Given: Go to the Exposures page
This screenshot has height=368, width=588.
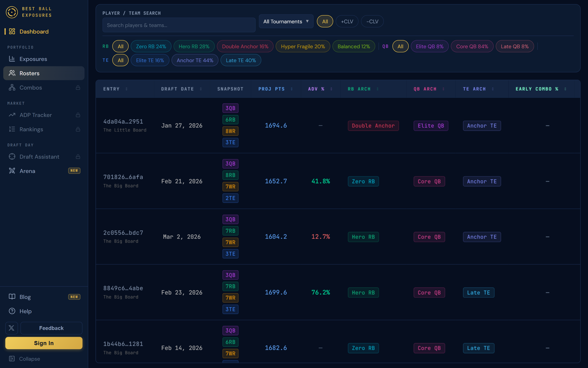Looking at the screenshot, I should pos(44,59).
